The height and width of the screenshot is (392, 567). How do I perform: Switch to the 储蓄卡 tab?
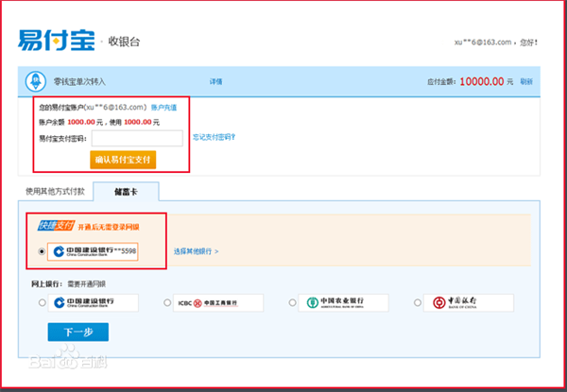pos(126,192)
